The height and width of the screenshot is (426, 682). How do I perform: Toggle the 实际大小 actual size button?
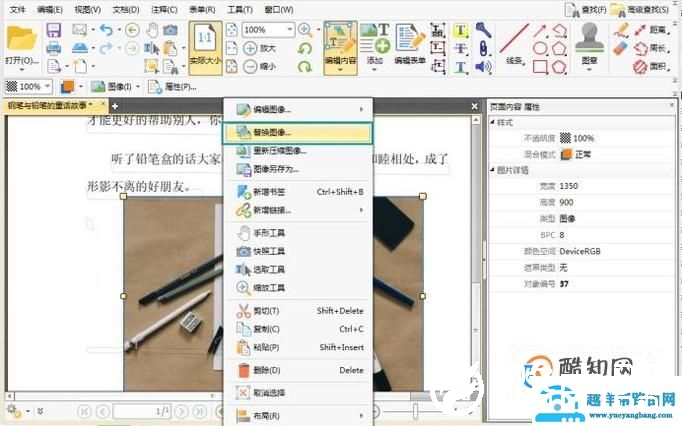coord(205,48)
